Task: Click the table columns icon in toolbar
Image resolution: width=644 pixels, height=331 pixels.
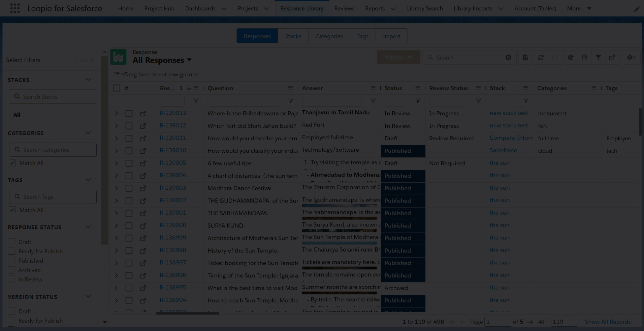Action: pos(584,58)
